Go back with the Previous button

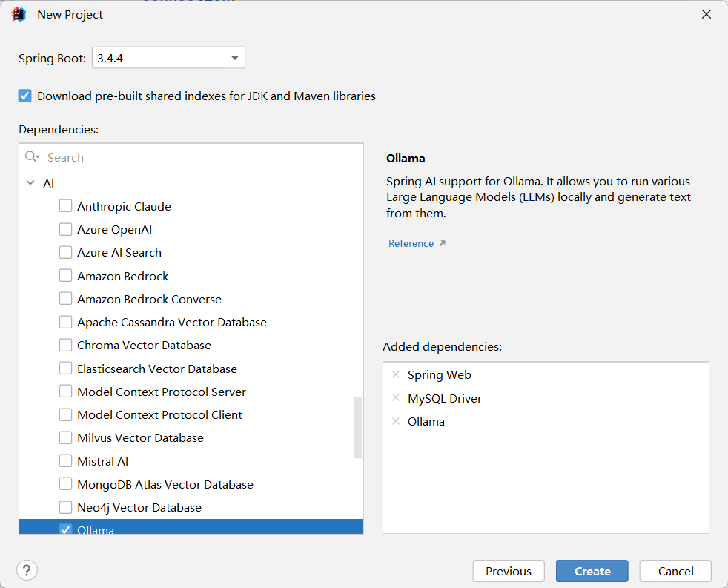pos(509,571)
